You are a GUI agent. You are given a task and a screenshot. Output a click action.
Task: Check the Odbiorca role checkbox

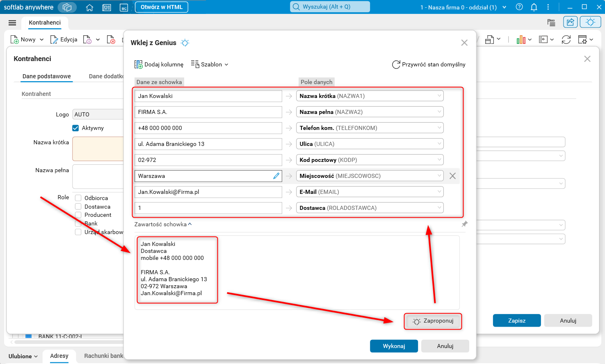click(x=78, y=198)
